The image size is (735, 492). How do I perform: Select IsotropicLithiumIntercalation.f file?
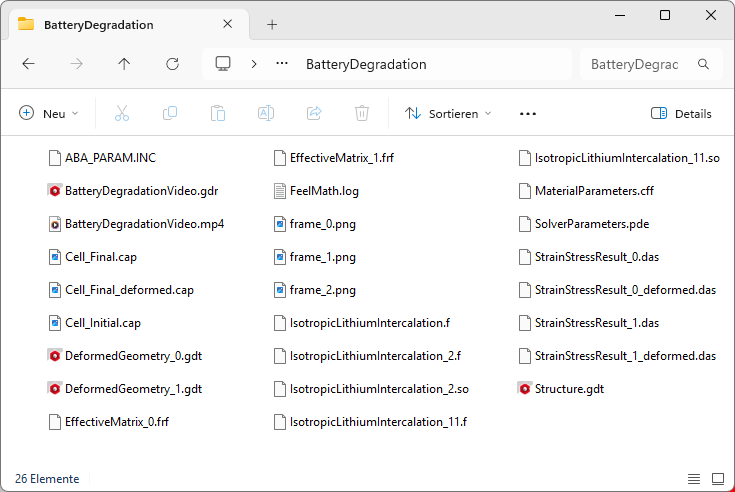click(x=362, y=323)
